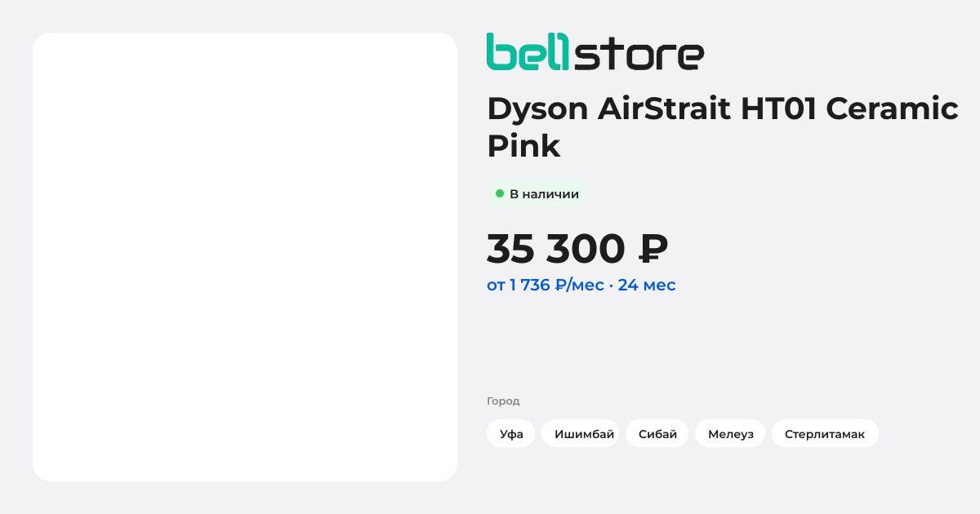The image size is (980, 514).
Task: Open the installment offer "от 1 736 ₽/мес"
Action: coord(546,286)
